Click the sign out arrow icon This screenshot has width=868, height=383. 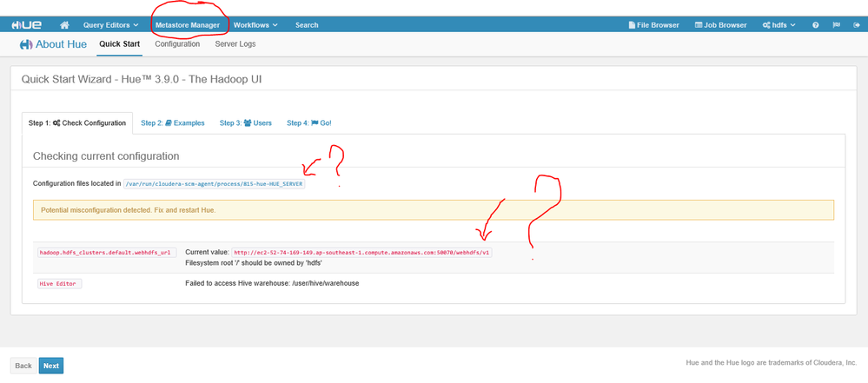[x=857, y=25]
